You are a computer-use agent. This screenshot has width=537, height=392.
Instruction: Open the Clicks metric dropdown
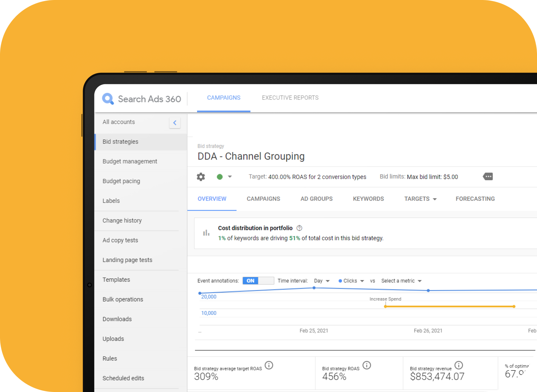[x=351, y=281]
